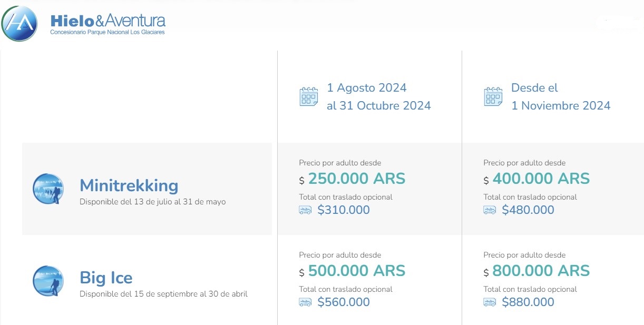Open the Minitrekking excursion title
The height and width of the screenshot is (325, 644).
click(x=129, y=185)
